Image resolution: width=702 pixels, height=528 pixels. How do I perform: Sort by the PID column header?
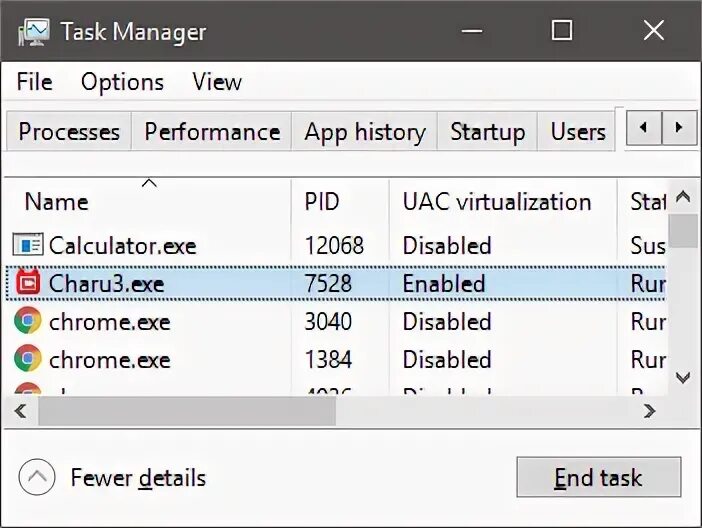pos(322,202)
